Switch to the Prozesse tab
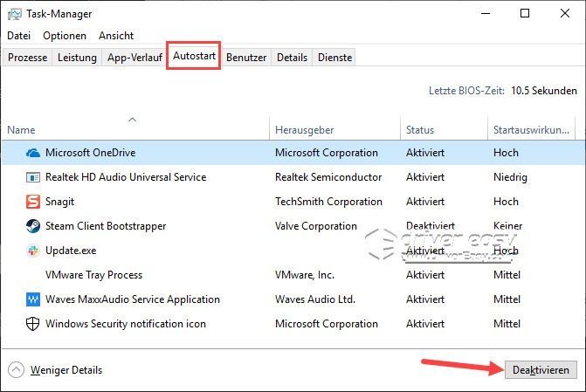 coord(28,58)
